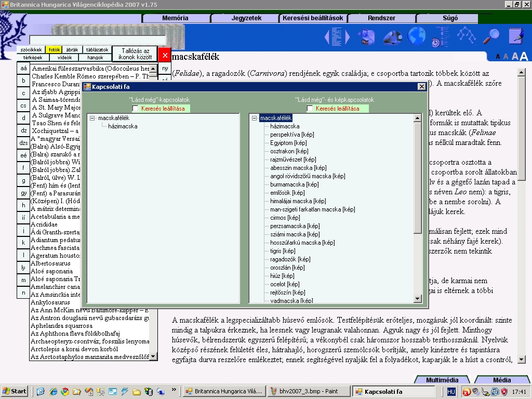The width and height of the screenshot is (532, 399).
Task: Select 'abesszin macska [kép]' tree item
Action: click(x=298, y=168)
